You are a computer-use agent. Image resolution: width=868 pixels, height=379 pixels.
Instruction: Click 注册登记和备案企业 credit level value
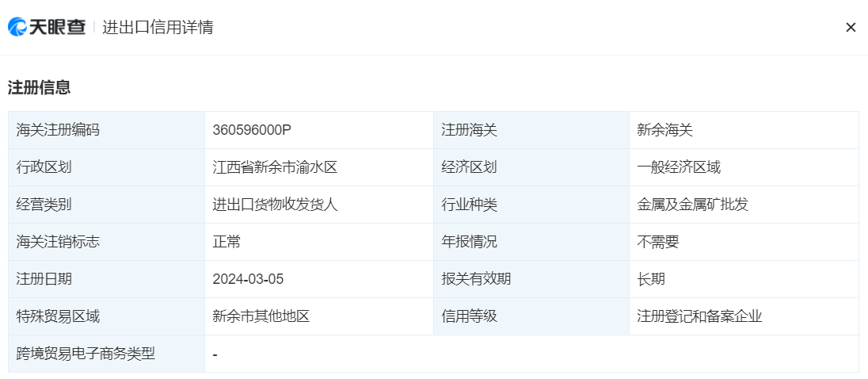pos(700,316)
